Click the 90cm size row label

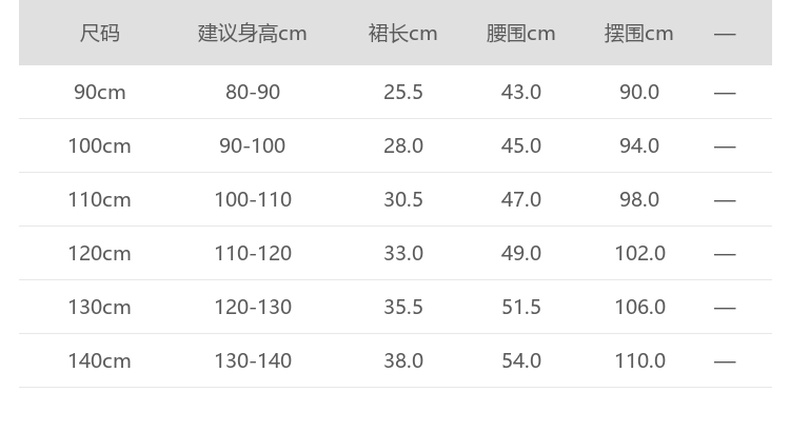coord(99,92)
